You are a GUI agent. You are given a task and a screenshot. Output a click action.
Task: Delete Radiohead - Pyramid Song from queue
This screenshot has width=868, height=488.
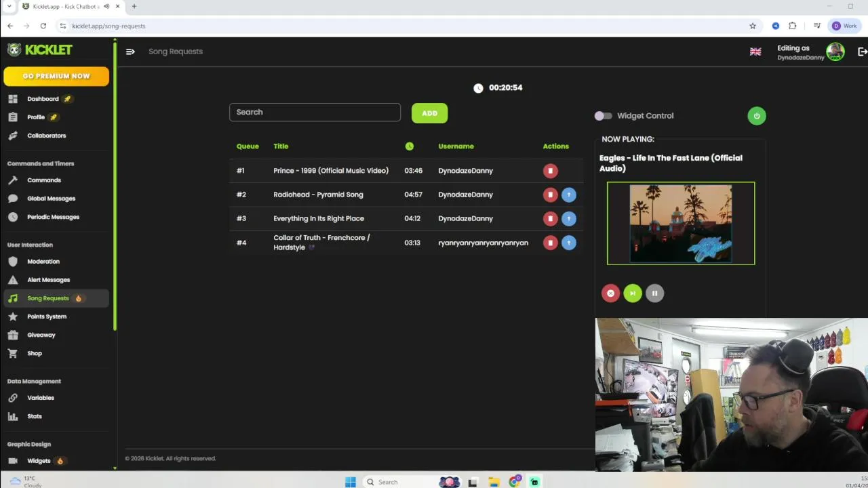550,195
